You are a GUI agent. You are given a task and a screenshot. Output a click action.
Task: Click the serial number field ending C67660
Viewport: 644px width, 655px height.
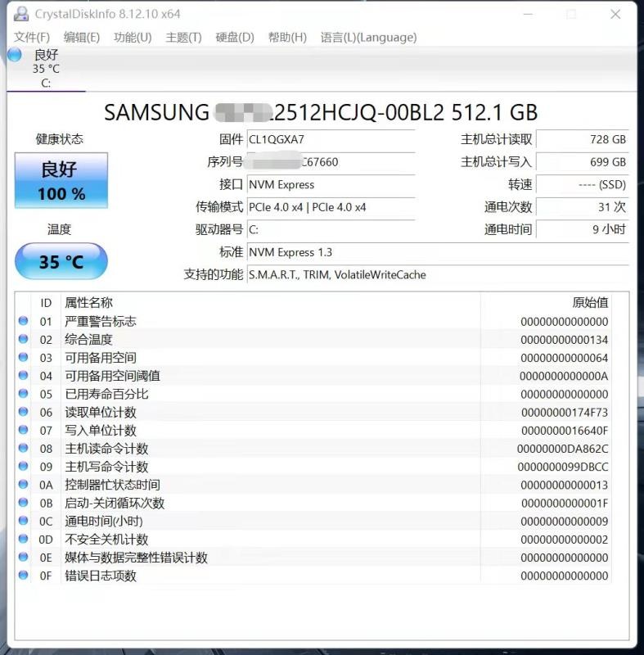coord(331,162)
